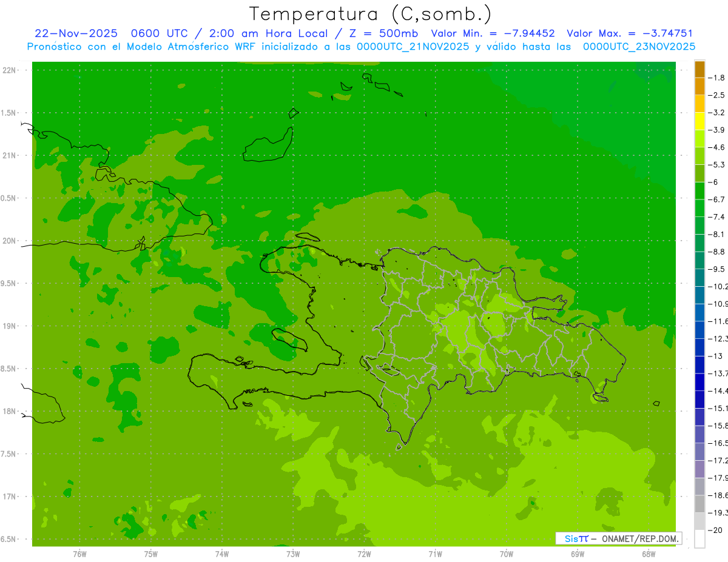Click the '-5.3' colorbar label
Screen dimensions: 728x562
[716, 164]
